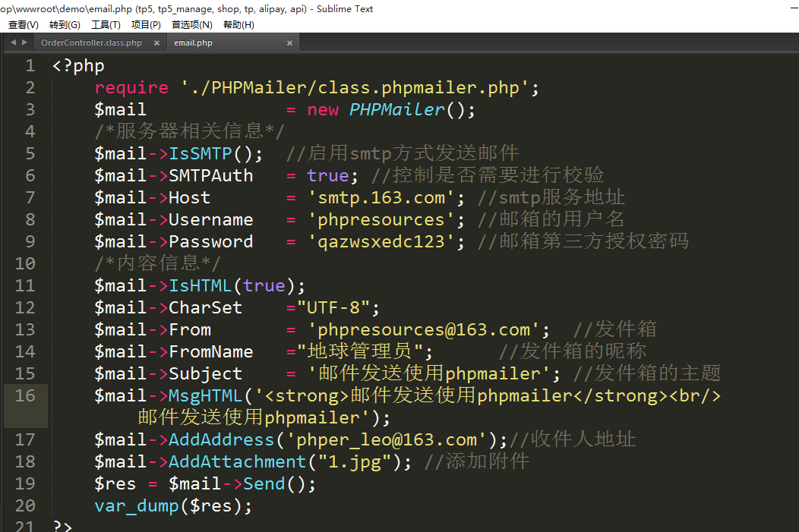Viewport: 799px width, 532px height.
Task: Close the email.php tab
Action: point(289,43)
